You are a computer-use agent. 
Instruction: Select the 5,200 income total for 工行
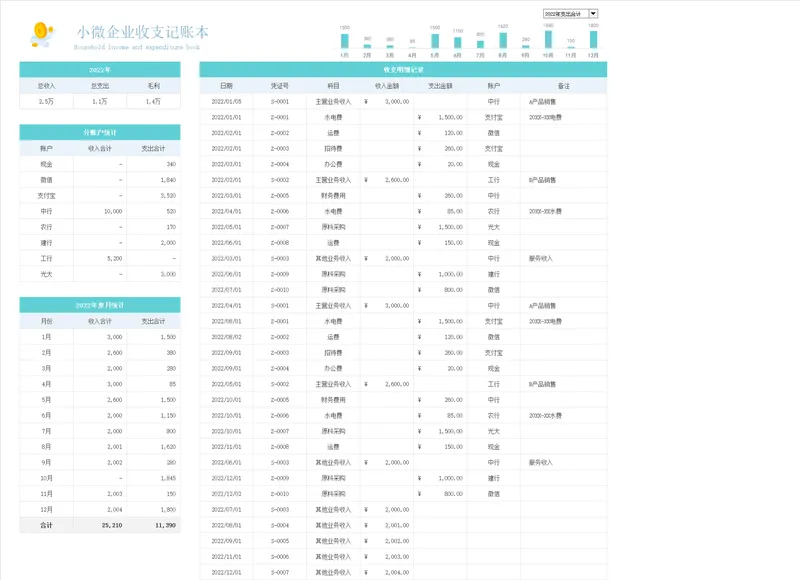(x=100, y=259)
